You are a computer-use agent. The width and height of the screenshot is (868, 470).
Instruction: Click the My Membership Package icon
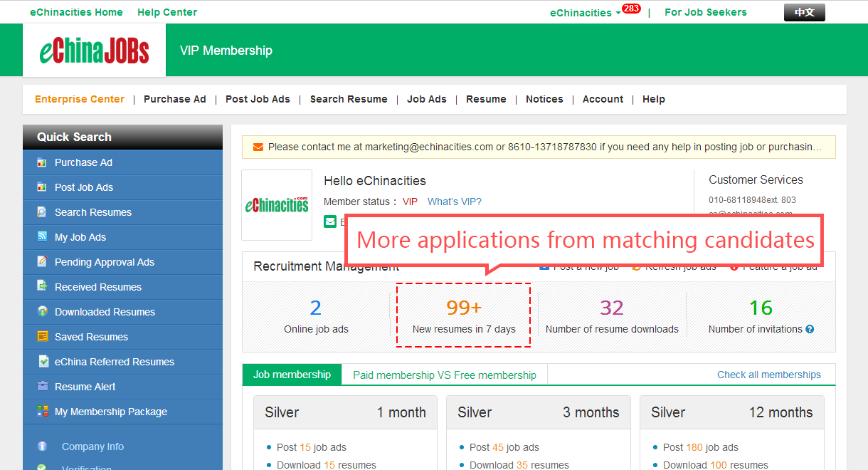tap(42, 412)
